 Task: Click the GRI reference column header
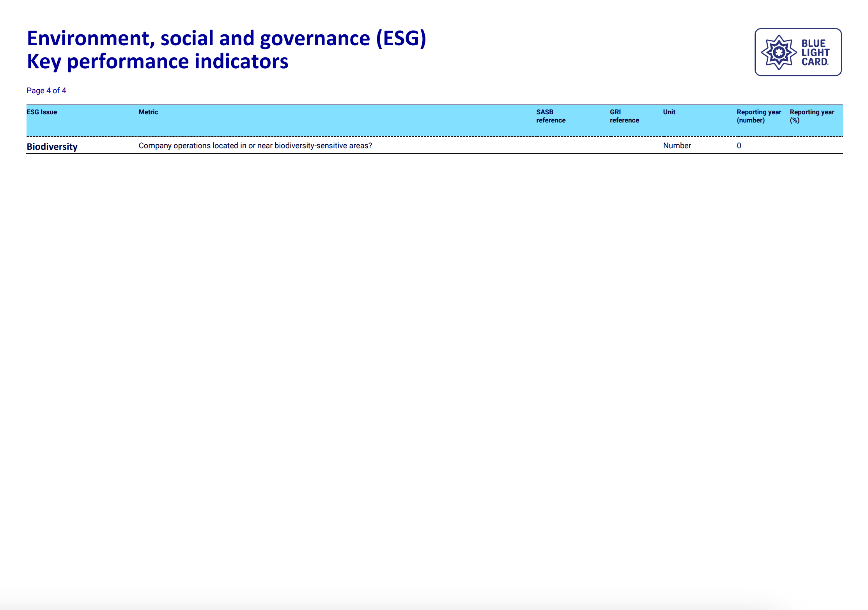click(624, 116)
